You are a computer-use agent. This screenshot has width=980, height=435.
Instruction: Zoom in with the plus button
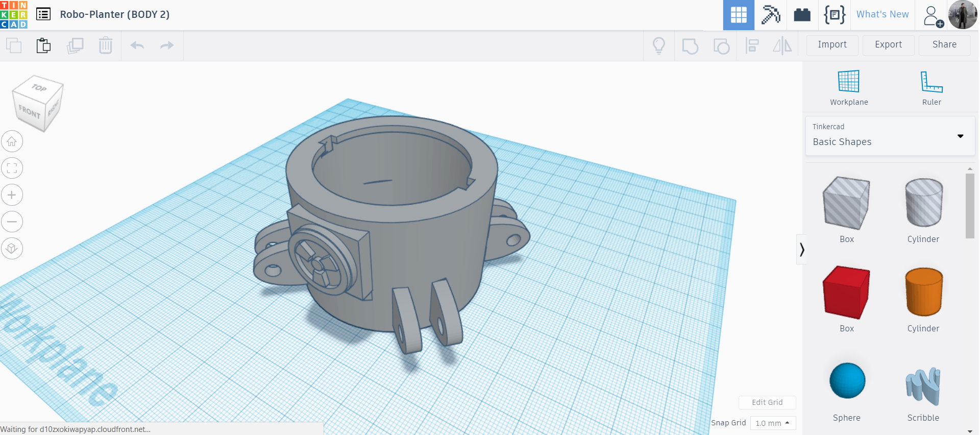pos(12,195)
